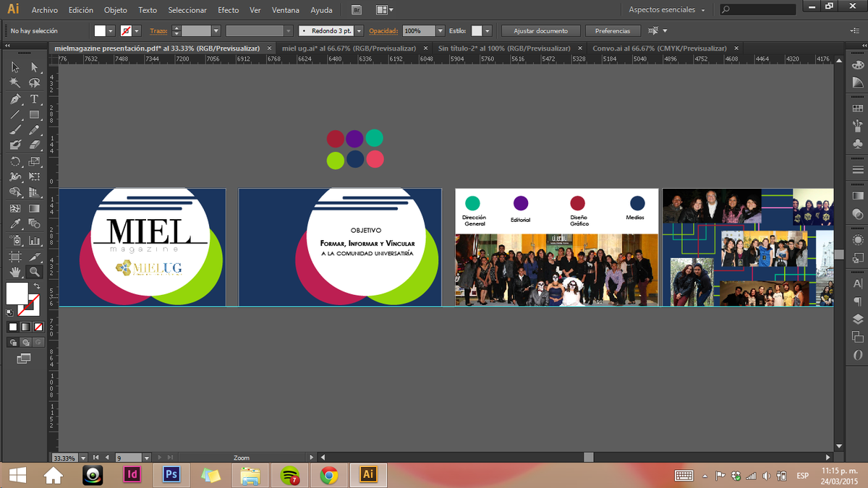Screen dimensions: 868x488
Task: Click the Ajustar documento button
Action: pyautogui.click(x=541, y=31)
